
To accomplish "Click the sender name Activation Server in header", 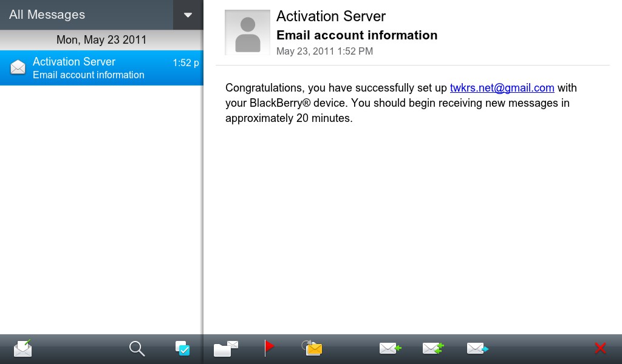I will click(x=331, y=16).
